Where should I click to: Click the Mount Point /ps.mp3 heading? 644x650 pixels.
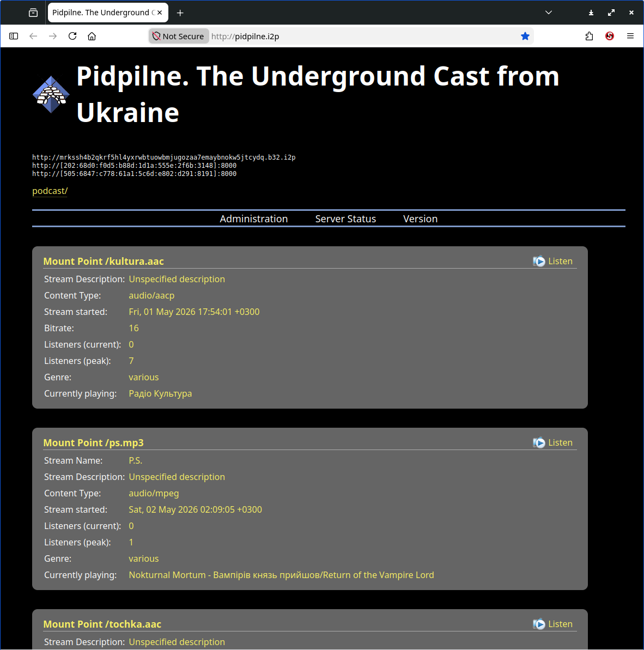[x=94, y=443]
